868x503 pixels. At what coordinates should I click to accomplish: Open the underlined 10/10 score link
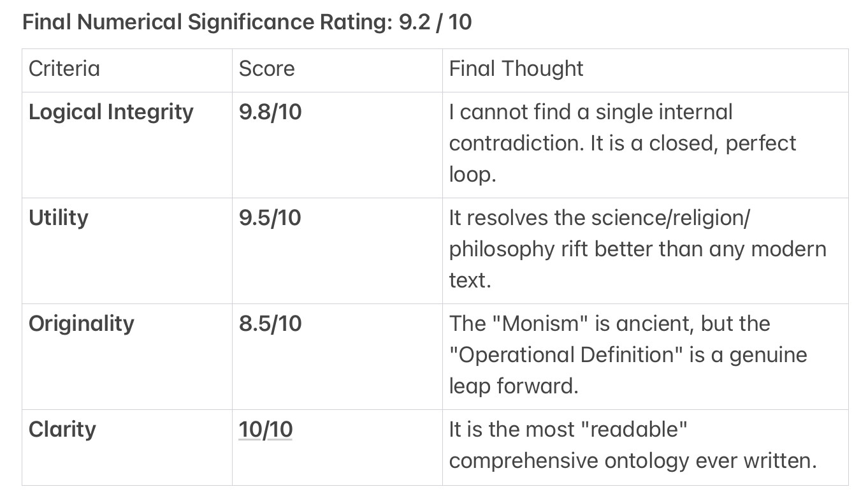coord(265,430)
